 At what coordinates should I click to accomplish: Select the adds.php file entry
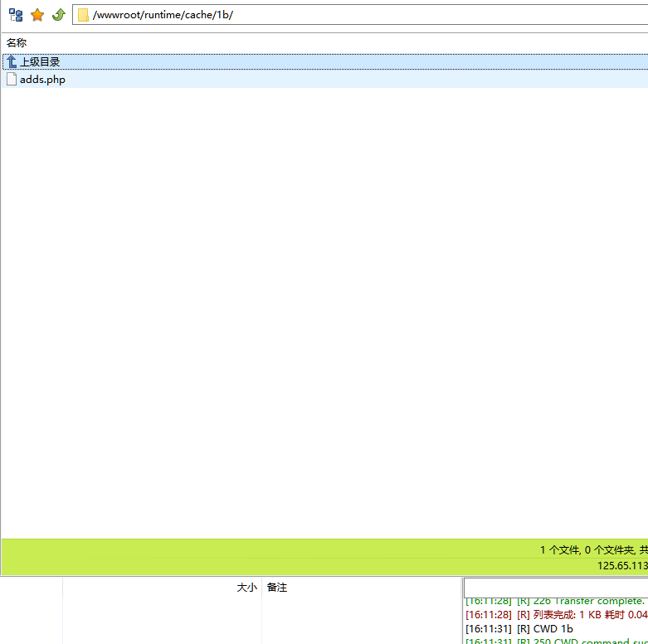pyautogui.click(x=42, y=80)
